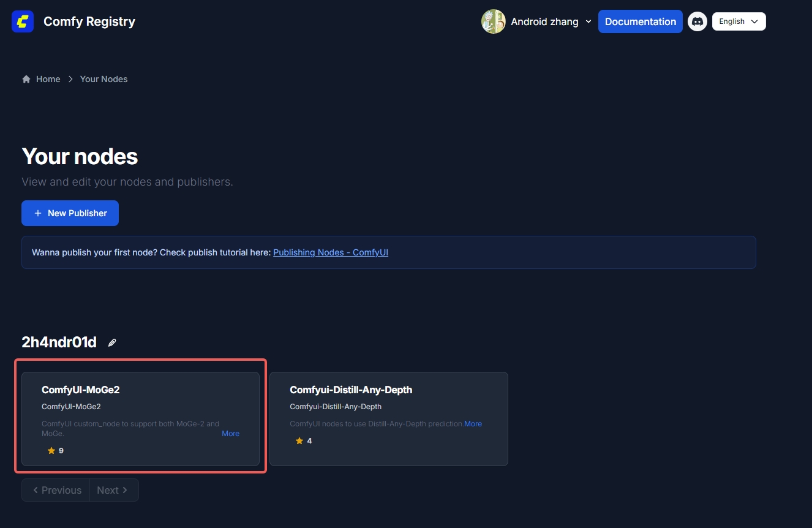Click the ComfyUI-MoGe2 card title
Viewport: 812px width, 528px height.
[80, 390]
